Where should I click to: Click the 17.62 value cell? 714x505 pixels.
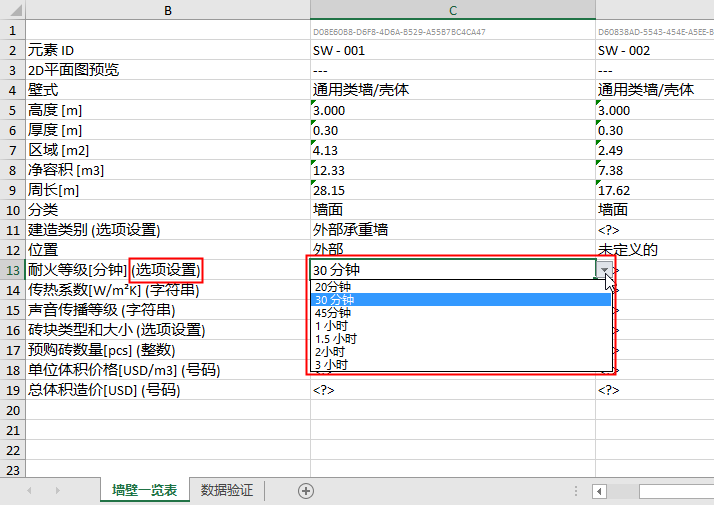click(655, 190)
